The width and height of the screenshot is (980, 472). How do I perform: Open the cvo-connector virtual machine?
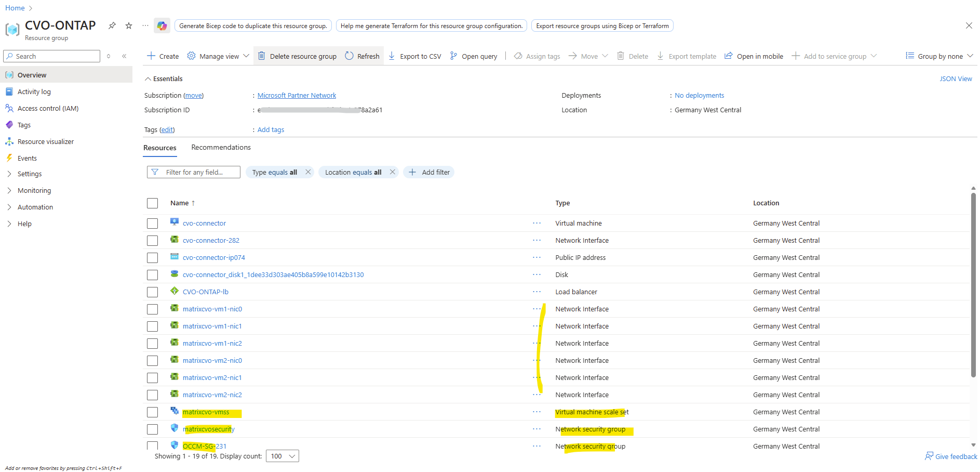point(204,224)
